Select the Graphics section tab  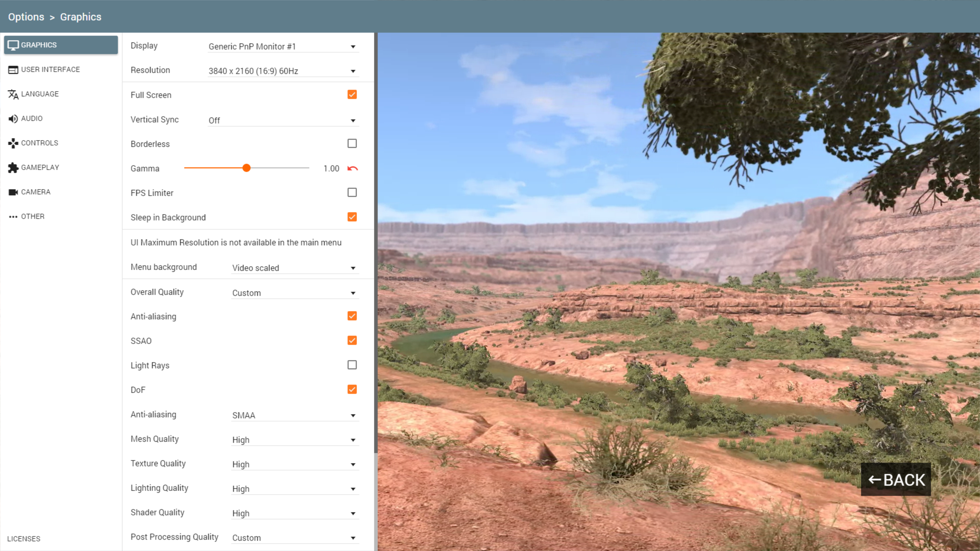(x=61, y=45)
